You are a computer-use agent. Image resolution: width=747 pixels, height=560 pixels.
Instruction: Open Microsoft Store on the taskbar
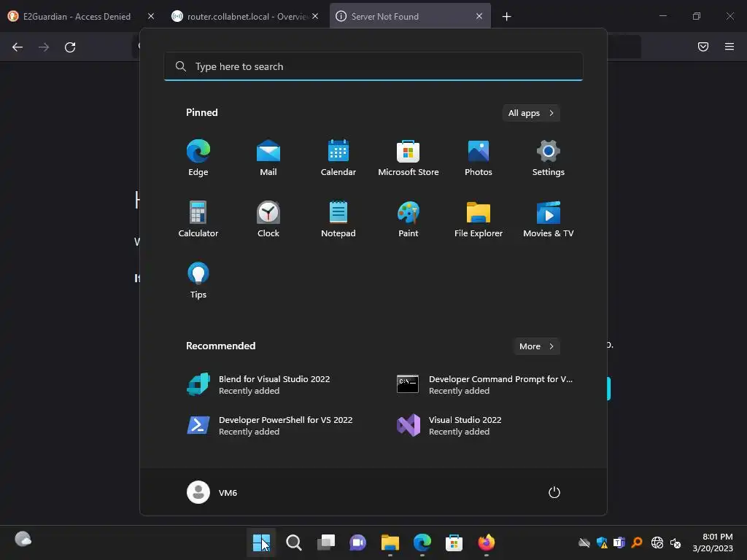point(454,542)
